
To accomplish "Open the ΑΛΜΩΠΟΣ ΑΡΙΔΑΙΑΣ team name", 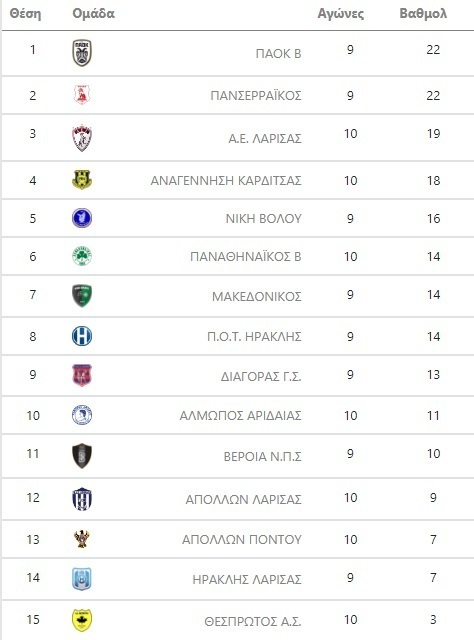I will (240, 416).
